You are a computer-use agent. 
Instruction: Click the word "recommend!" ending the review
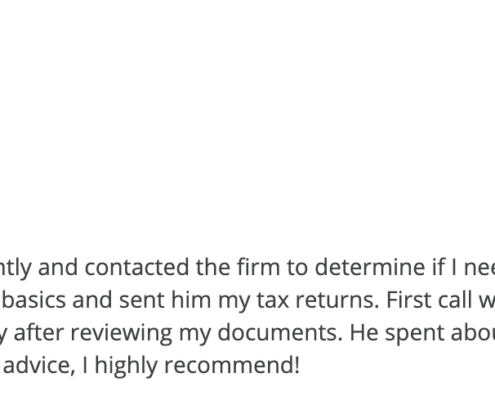232,365
